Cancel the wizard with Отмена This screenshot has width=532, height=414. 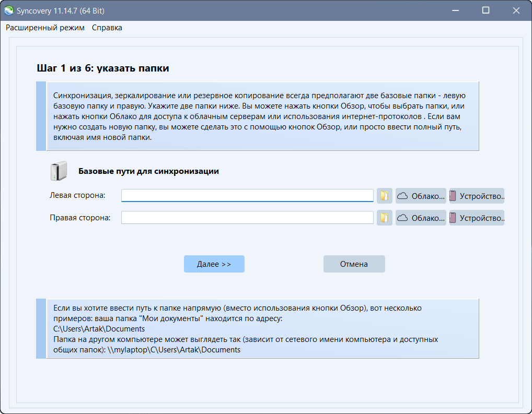354,264
